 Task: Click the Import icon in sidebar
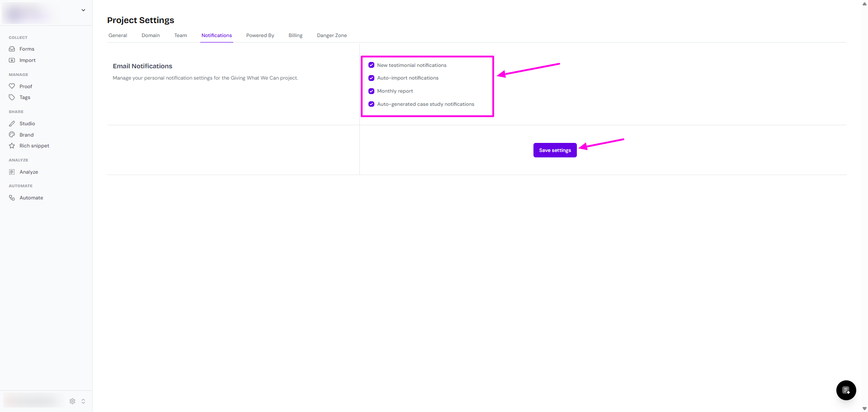pyautogui.click(x=12, y=60)
